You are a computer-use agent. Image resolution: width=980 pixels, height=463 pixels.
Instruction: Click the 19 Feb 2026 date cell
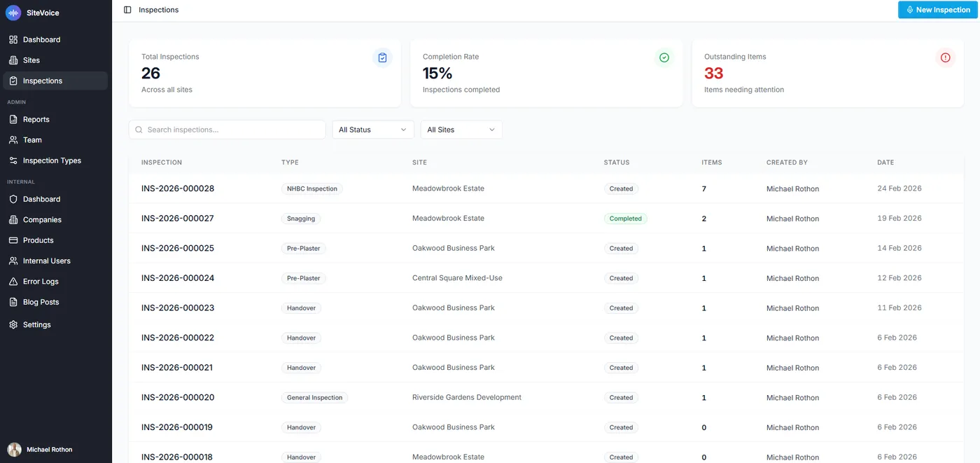pos(899,219)
